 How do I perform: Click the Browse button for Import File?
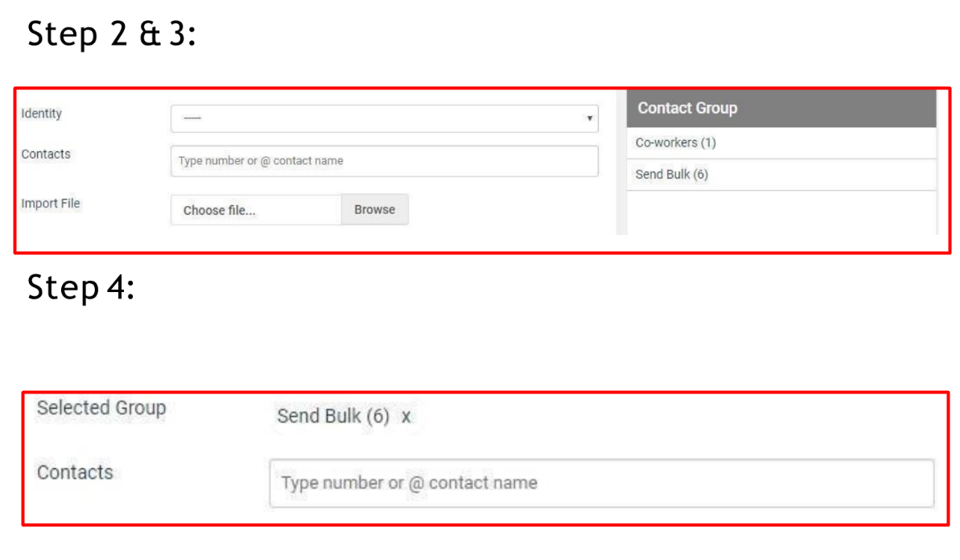click(374, 209)
